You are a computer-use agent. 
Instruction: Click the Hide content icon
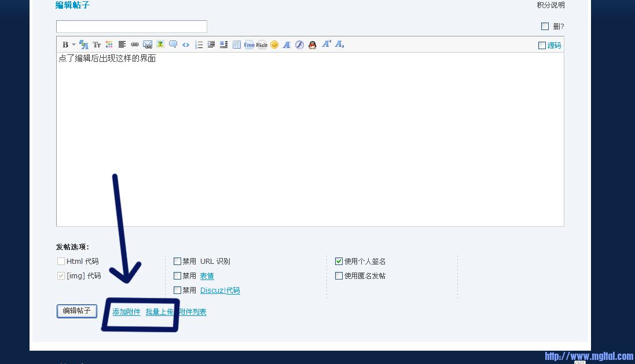point(262,45)
